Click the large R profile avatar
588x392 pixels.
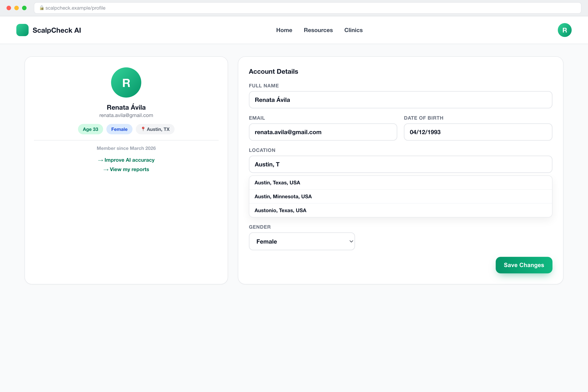[x=126, y=82]
